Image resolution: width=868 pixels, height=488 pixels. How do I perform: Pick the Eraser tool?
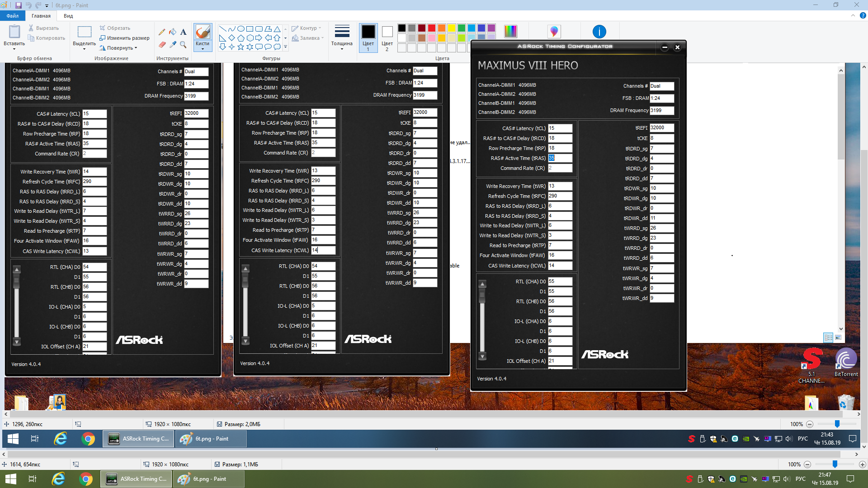[x=162, y=44]
